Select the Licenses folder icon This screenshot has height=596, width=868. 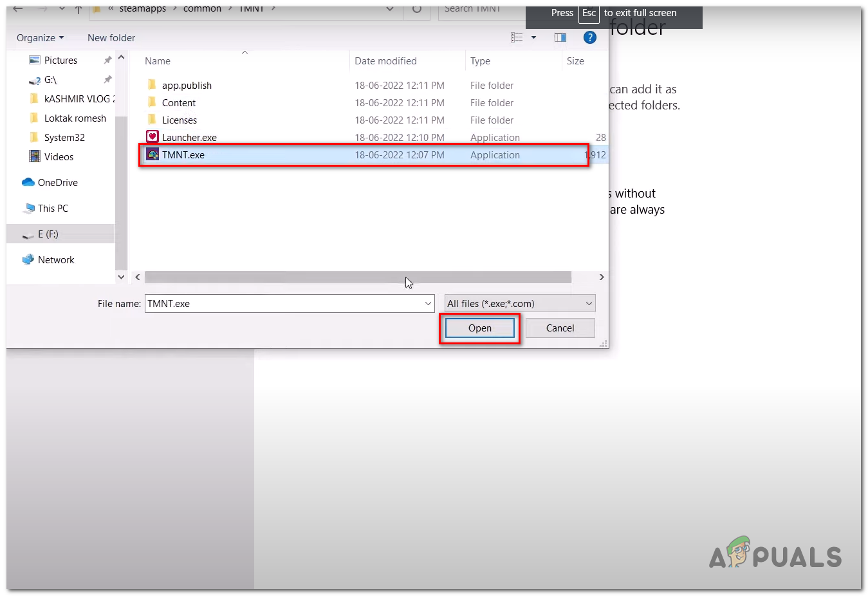pos(152,120)
